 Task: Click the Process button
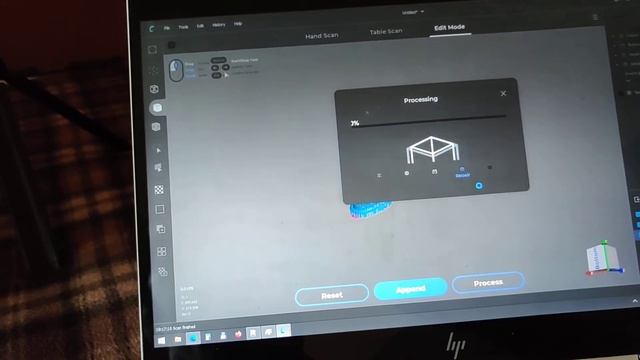tap(488, 282)
